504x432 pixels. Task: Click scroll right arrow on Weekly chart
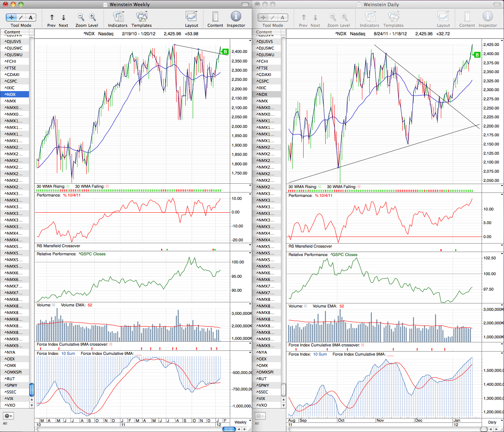pyautogui.click(x=245, y=429)
